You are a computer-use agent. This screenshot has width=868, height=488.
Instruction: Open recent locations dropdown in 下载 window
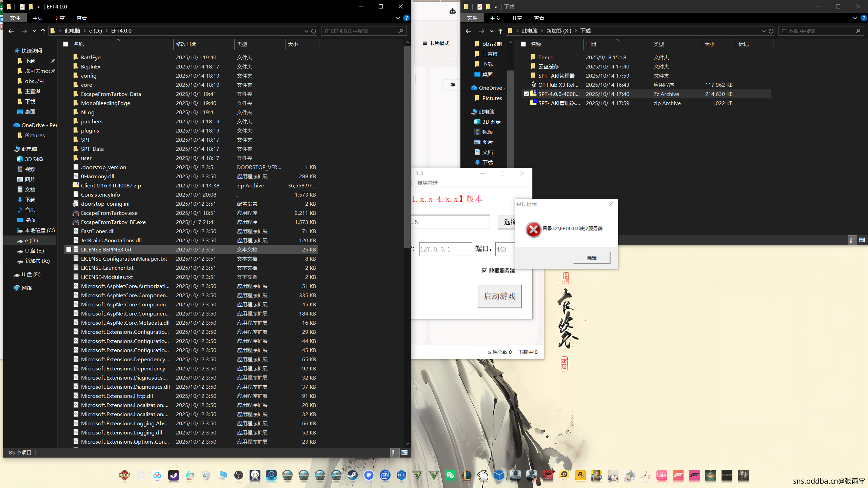click(x=492, y=31)
